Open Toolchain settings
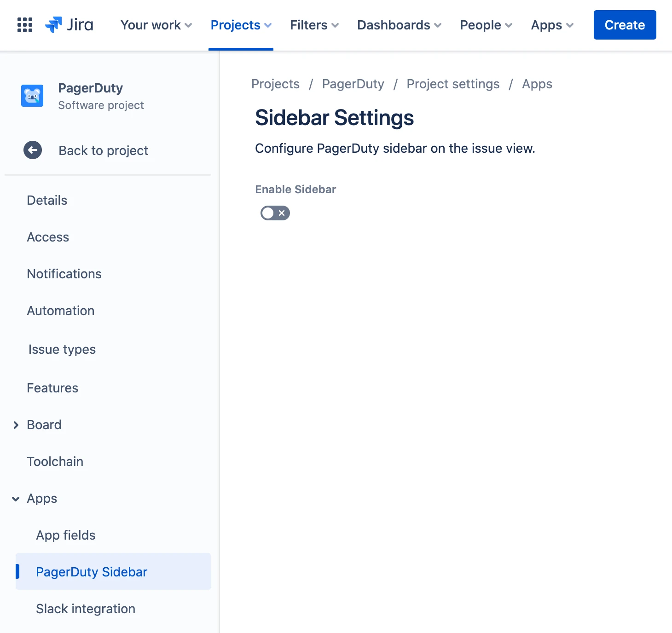Image resolution: width=672 pixels, height=633 pixels. [x=55, y=461]
